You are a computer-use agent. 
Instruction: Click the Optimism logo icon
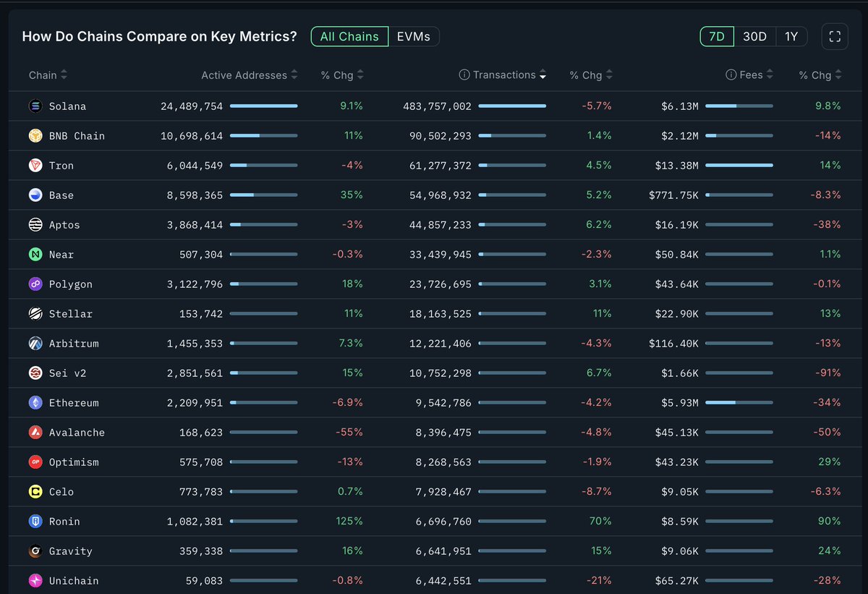pos(35,462)
